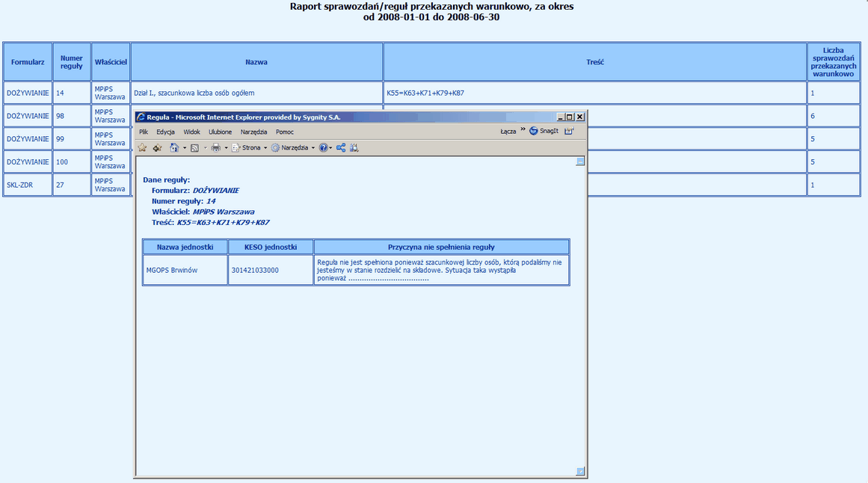Click the Help question mark icon
This screenshot has width=868, height=483.
tap(323, 148)
